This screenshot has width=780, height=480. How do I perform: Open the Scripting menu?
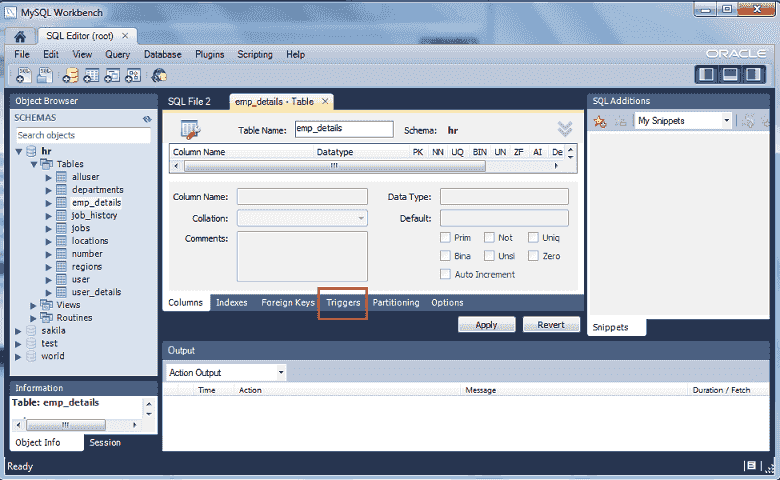(255, 54)
